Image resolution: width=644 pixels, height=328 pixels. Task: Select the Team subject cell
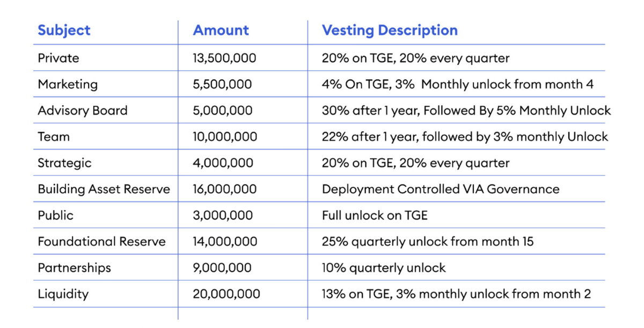point(54,137)
